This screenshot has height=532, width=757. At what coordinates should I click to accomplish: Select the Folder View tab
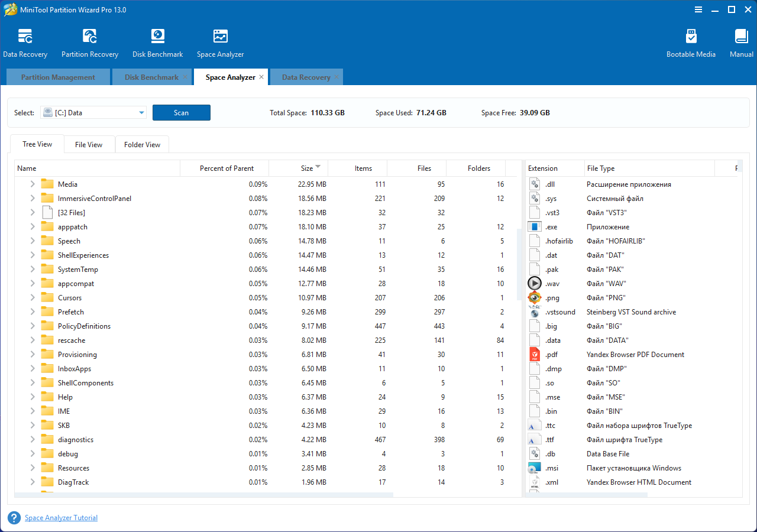[x=142, y=144]
